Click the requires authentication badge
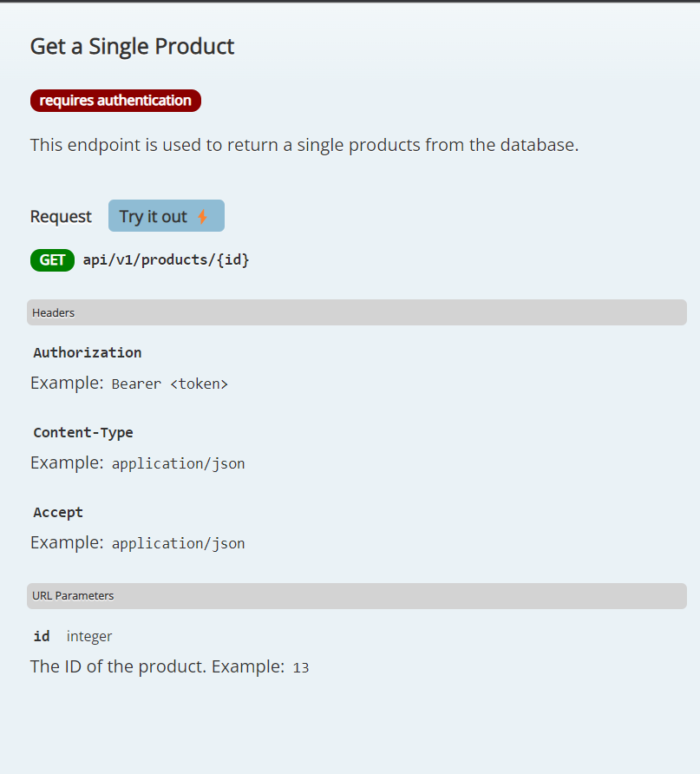The width and height of the screenshot is (700, 774). click(115, 100)
